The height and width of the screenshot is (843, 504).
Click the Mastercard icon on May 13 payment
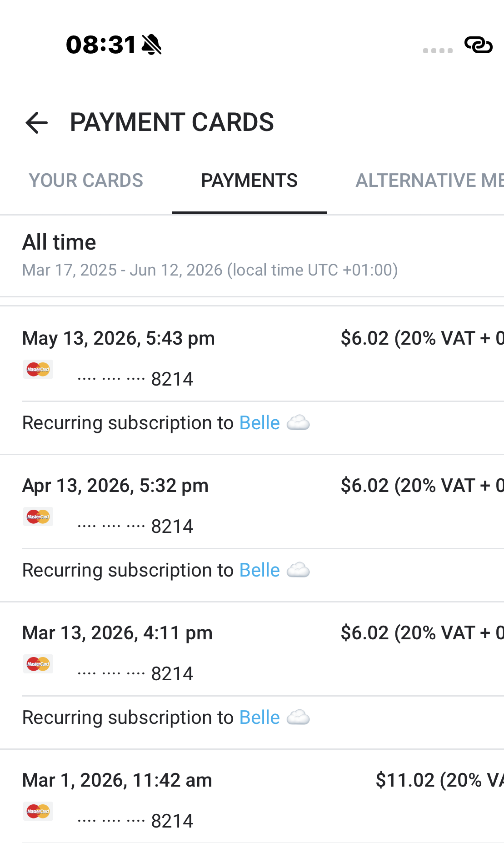click(38, 369)
